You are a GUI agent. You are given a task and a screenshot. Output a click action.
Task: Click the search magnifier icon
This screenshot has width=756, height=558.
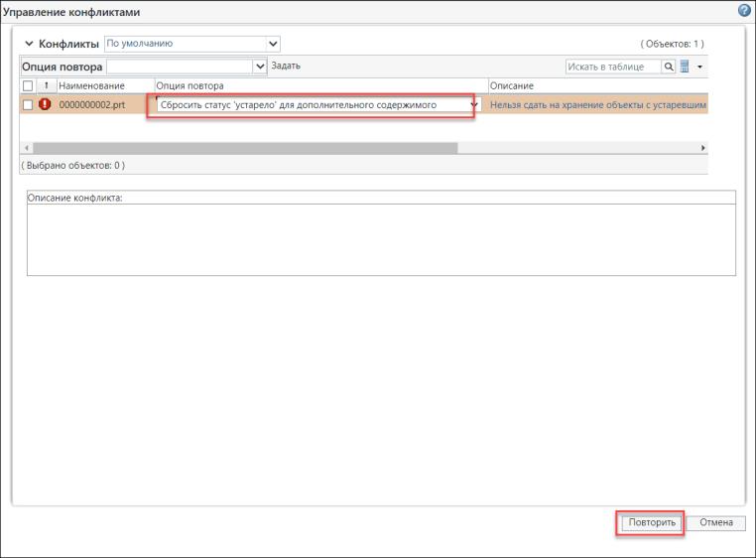(x=669, y=67)
